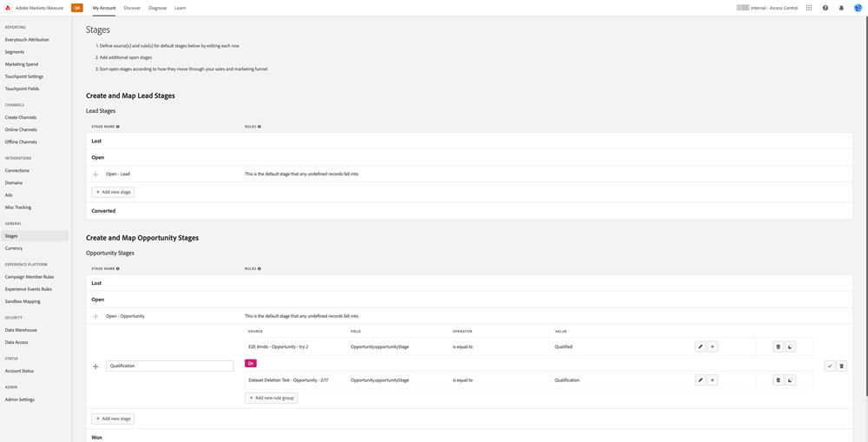Viewport: 868px width, 442px height.
Task: Open the user profile avatar
Action: tap(858, 8)
